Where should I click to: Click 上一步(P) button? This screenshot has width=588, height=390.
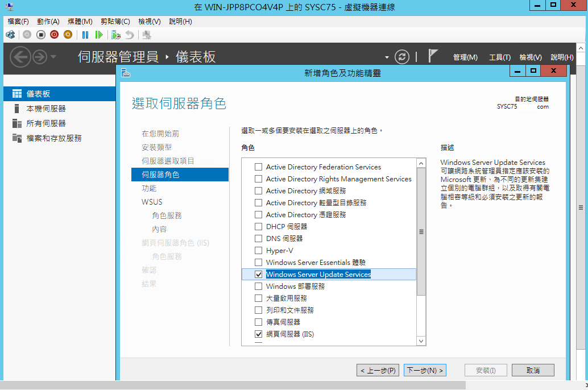click(x=378, y=371)
